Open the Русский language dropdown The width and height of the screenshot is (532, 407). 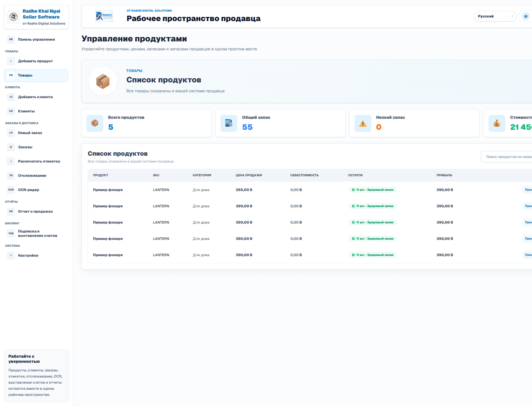495,16
